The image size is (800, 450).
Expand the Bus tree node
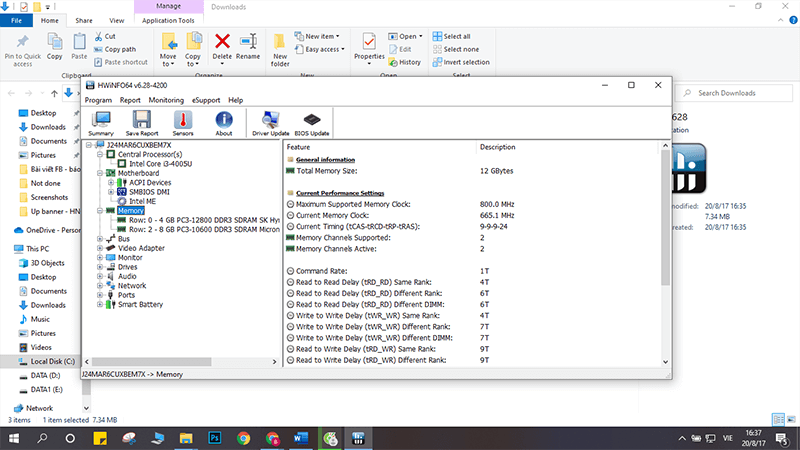(x=100, y=239)
